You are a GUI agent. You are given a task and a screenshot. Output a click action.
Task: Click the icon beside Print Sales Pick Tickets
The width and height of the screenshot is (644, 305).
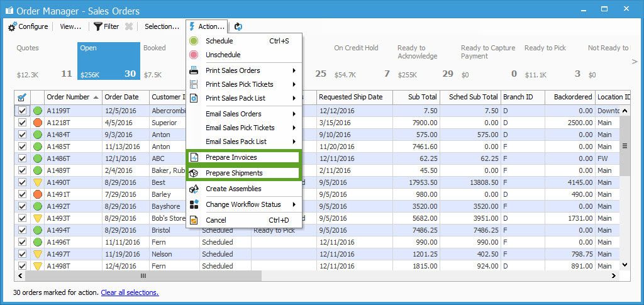[194, 84]
